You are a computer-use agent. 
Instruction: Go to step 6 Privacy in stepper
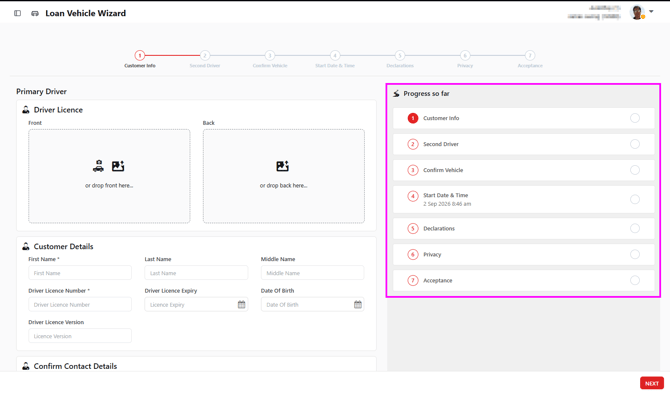pyautogui.click(x=465, y=56)
